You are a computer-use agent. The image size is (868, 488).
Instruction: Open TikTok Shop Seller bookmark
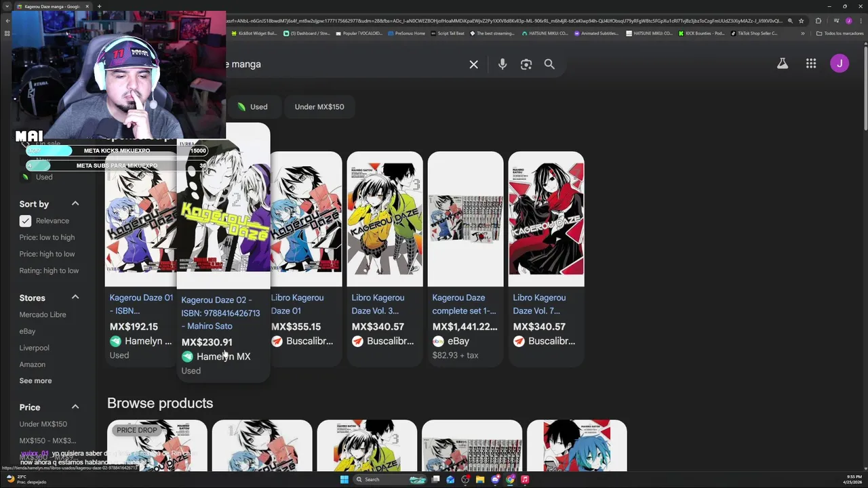click(755, 33)
